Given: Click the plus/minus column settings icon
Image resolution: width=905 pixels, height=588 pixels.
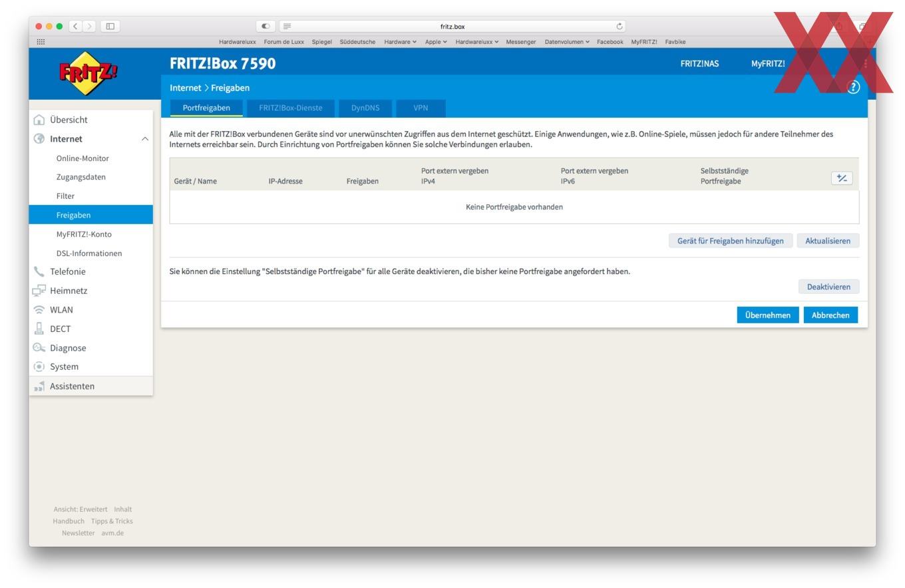Looking at the screenshot, I should pos(842,178).
